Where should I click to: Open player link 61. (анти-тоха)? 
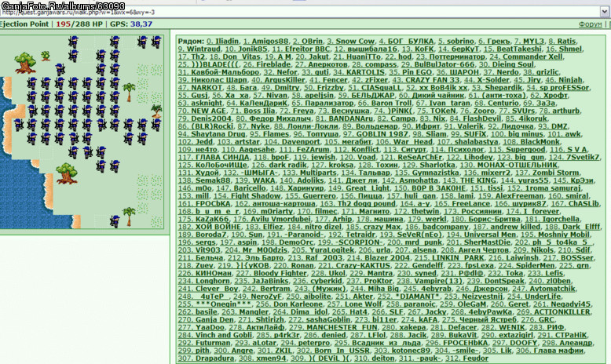[x=497, y=96]
